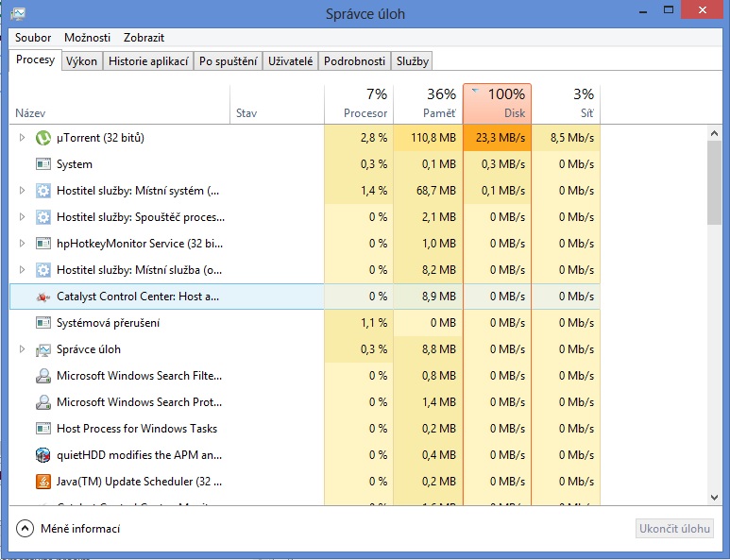The height and width of the screenshot is (560, 730).
Task: Expand Hostitel služby: Spouštěč procesů group
Action: coord(22,217)
